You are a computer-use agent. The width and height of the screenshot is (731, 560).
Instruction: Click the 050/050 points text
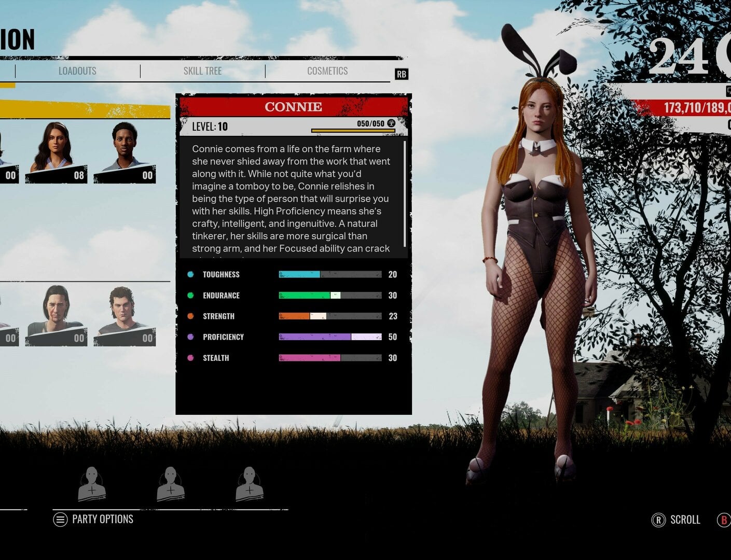(x=370, y=123)
